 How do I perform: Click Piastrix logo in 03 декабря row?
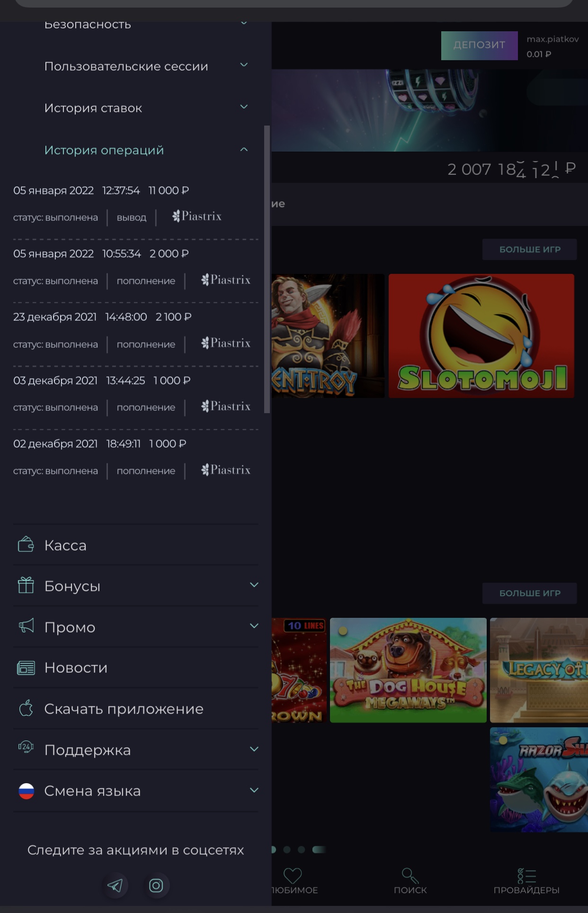point(226,407)
